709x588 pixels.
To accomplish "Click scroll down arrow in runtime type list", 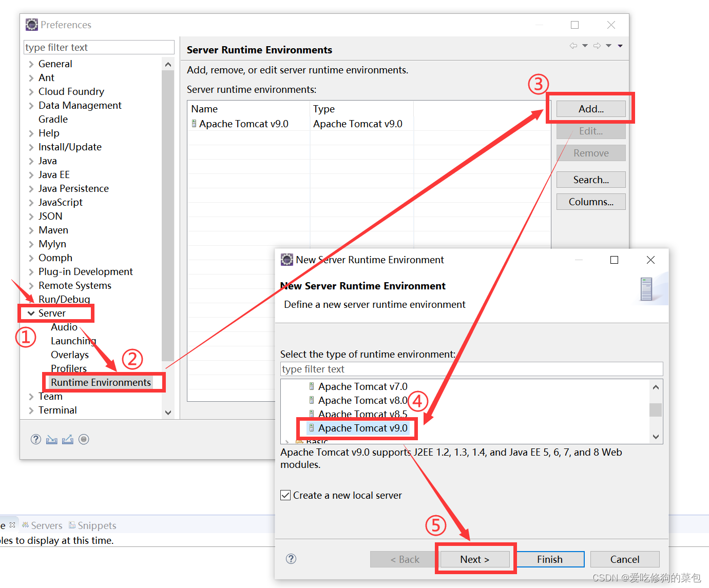I will pyautogui.click(x=656, y=437).
